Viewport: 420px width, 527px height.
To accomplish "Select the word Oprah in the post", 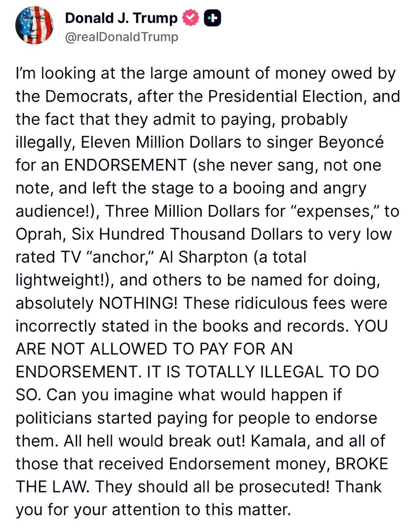I will pos(39,234).
